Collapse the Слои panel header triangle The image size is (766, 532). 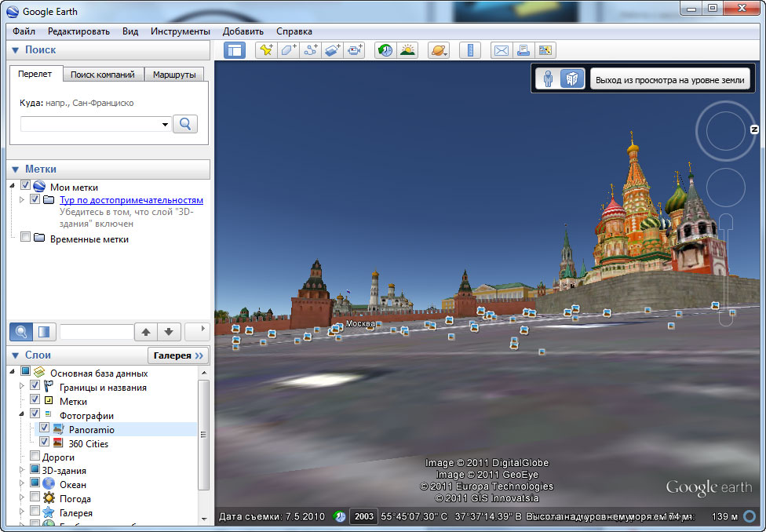coord(15,355)
